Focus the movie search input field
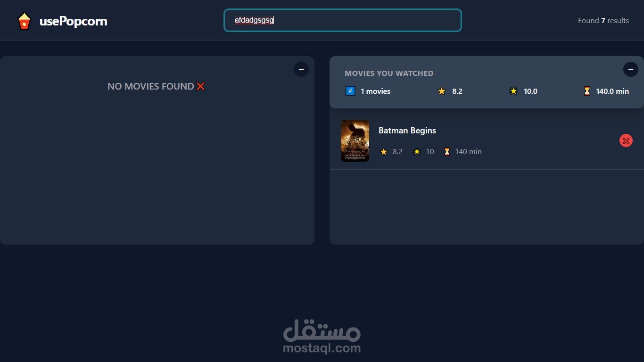This screenshot has height=362, width=644. pyautogui.click(x=343, y=20)
